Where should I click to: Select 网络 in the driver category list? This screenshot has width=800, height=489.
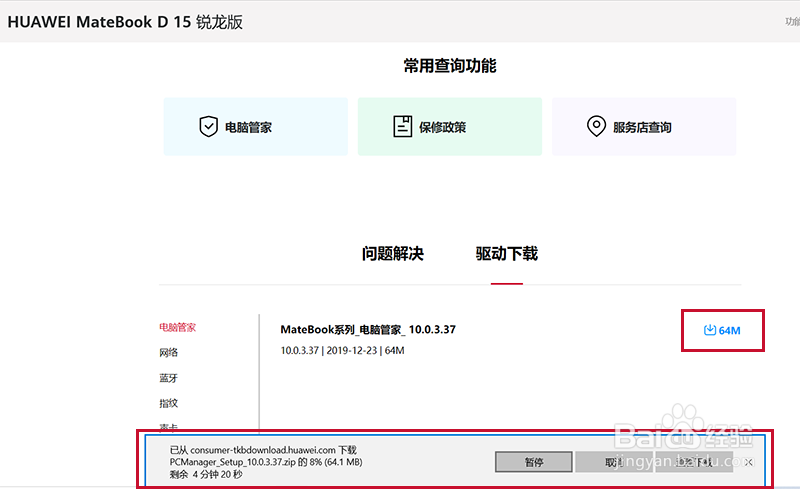pos(168,352)
